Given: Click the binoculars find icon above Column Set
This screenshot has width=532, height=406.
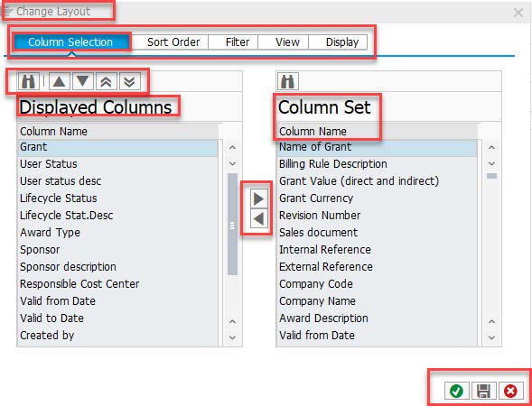Looking at the screenshot, I should (288, 82).
